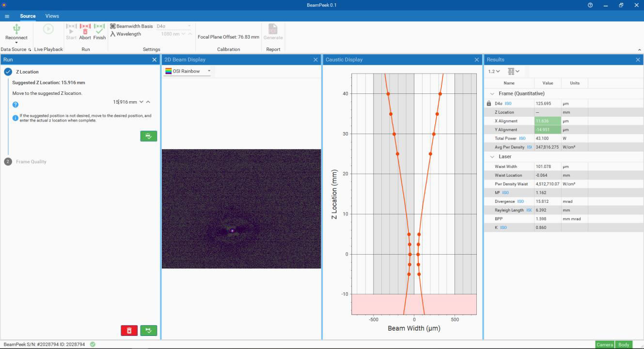This screenshot has width=644, height=349.
Task: Select the Source ribbon tab
Action: click(28, 16)
